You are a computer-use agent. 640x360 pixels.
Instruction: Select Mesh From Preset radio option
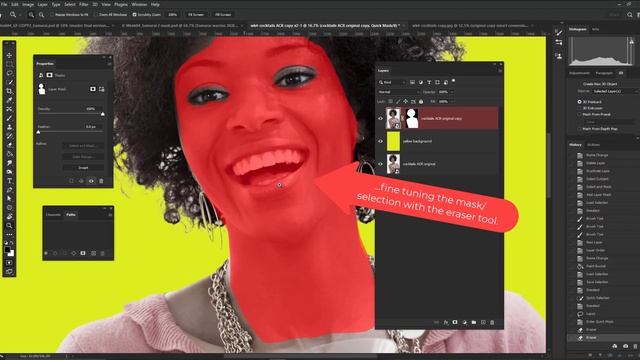(579, 115)
